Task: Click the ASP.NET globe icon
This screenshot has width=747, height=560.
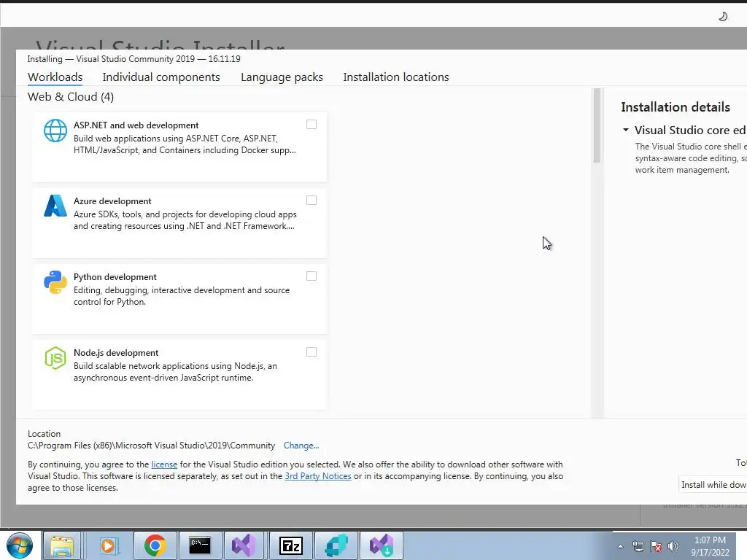Action: (55, 131)
